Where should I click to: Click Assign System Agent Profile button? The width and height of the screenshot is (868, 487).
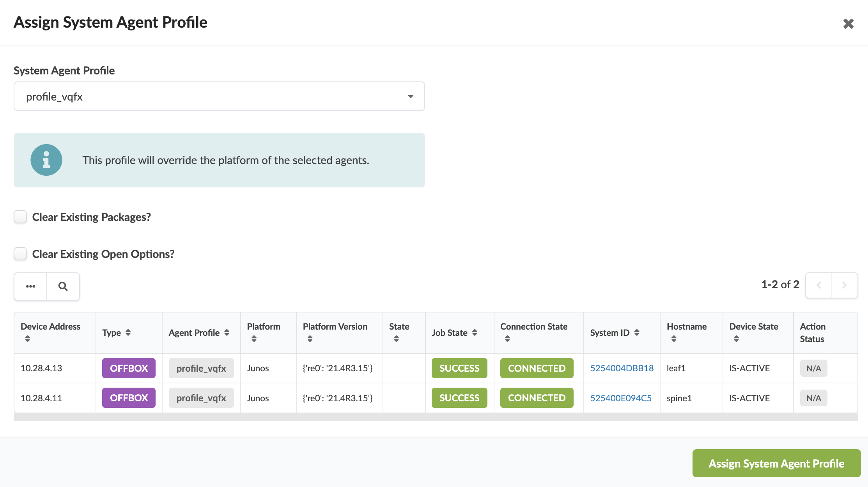pos(776,463)
